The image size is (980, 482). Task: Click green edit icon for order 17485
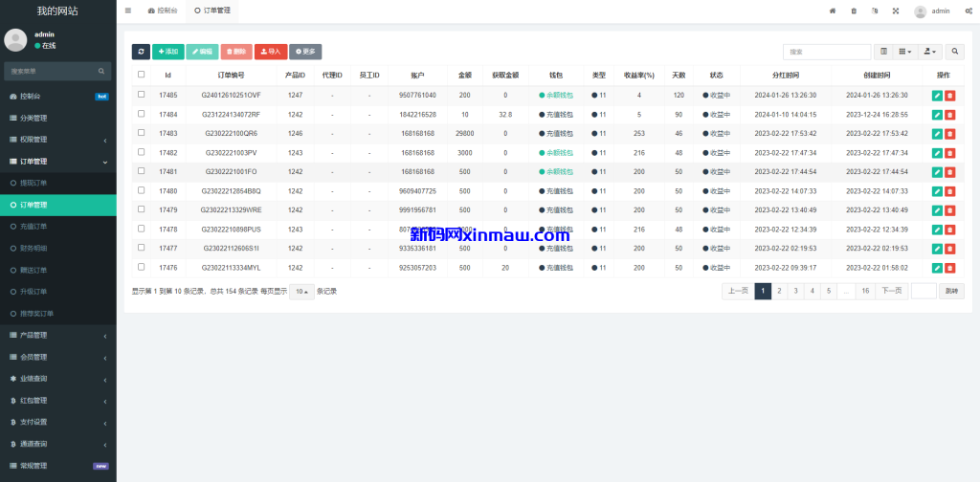pyautogui.click(x=937, y=96)
